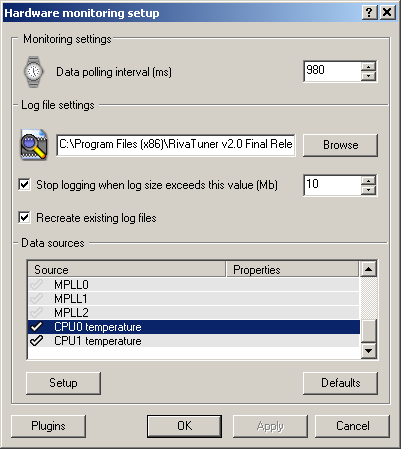Click the question mark help button
Viewport: 401px width, 449px height.
[369, 13]
